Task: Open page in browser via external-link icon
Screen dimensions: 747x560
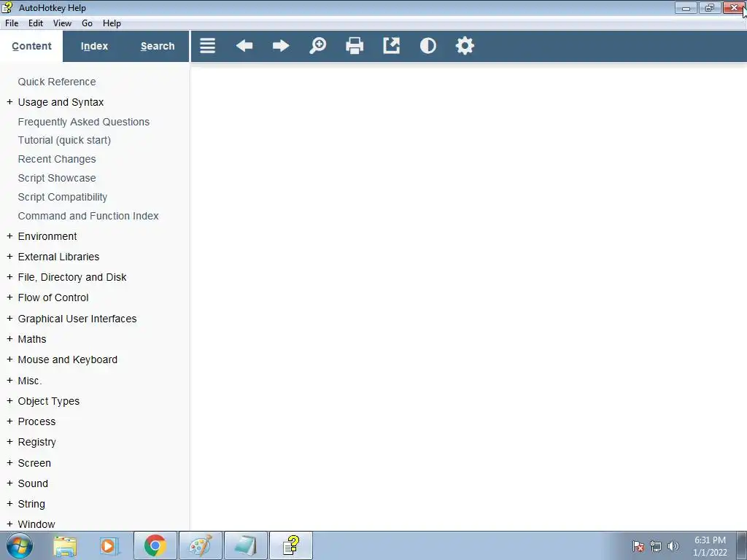Action: 392,46
